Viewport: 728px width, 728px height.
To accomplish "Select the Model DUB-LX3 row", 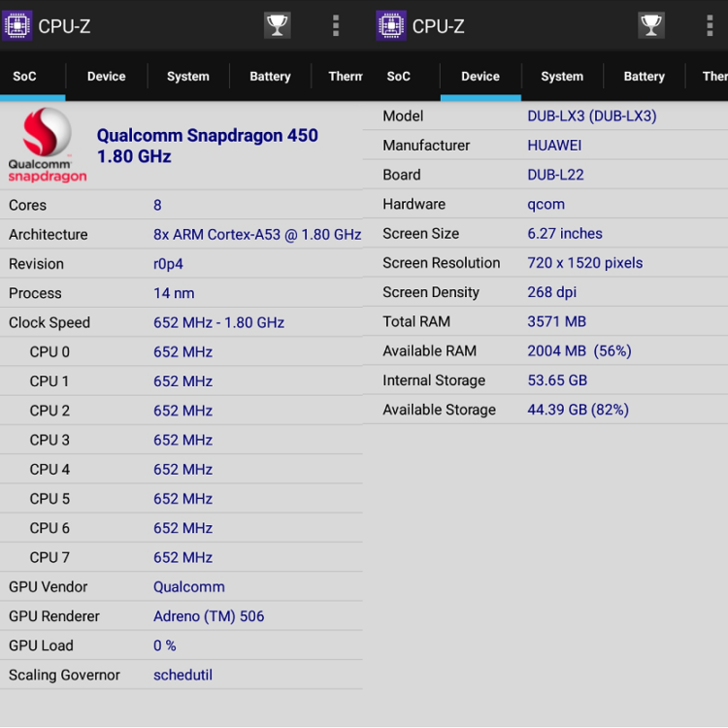I will pos(546,116).
